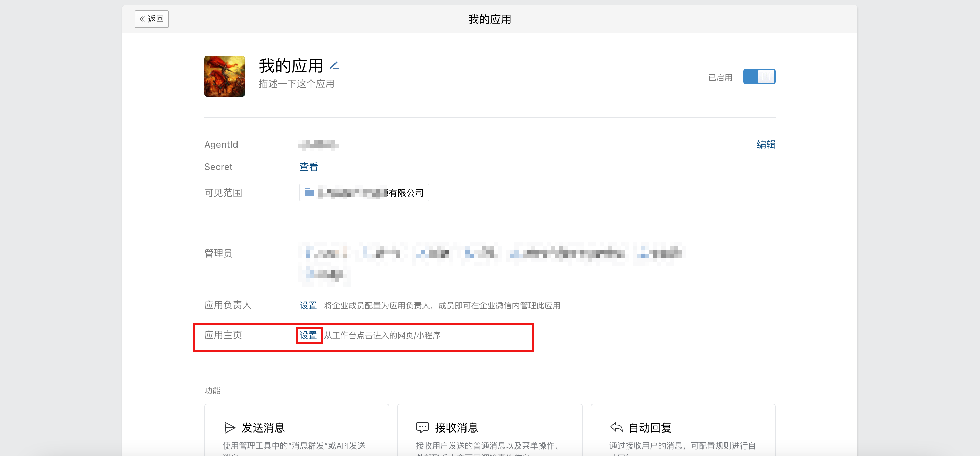Click the 编辑 link beside AgentId
The width and height of the screenshot is (980, 456).
click(x=766, y=145)
